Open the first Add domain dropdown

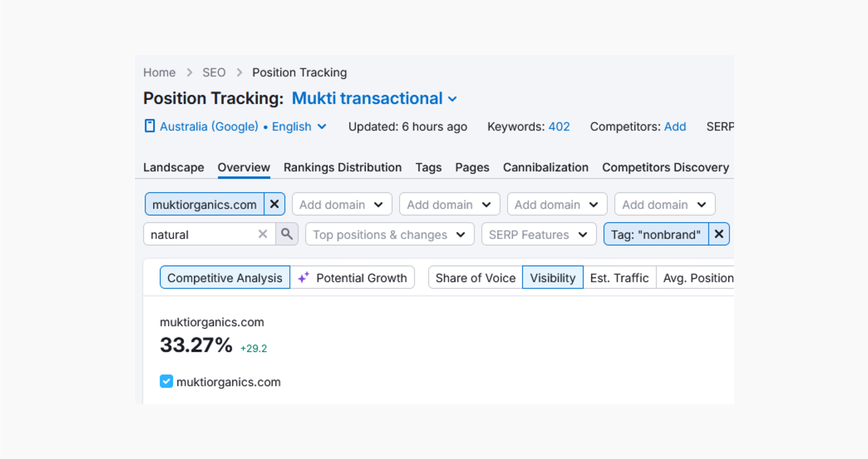click(x=342, y=204)
